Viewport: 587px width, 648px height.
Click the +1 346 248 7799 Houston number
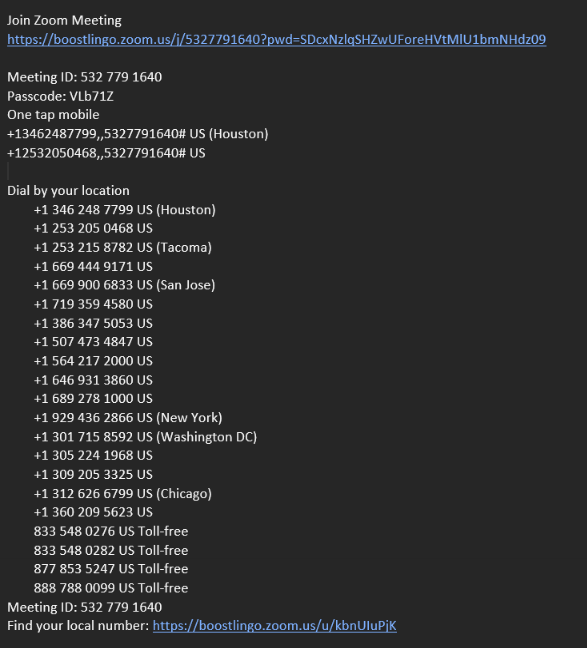point(124,210)
